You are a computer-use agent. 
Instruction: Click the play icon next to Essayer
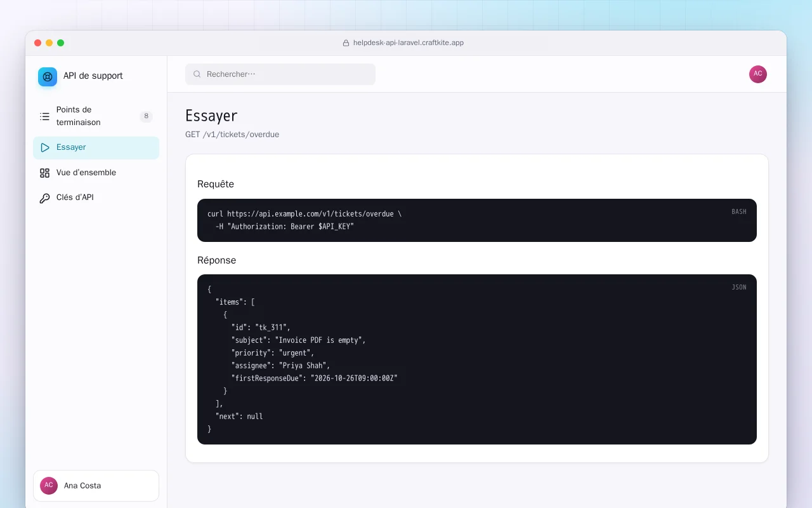pyautogui.click(x=44, y=147)
